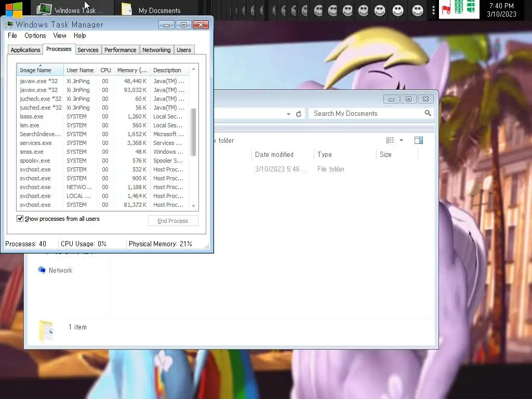Toggle the Explorer preview pane icon
Screen dimensions: 532x399
tap(419, 140)
